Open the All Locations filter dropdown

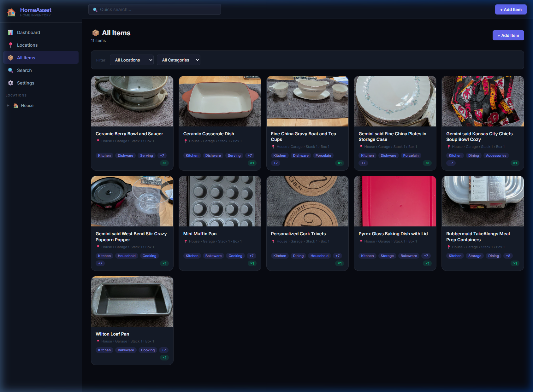132,60
